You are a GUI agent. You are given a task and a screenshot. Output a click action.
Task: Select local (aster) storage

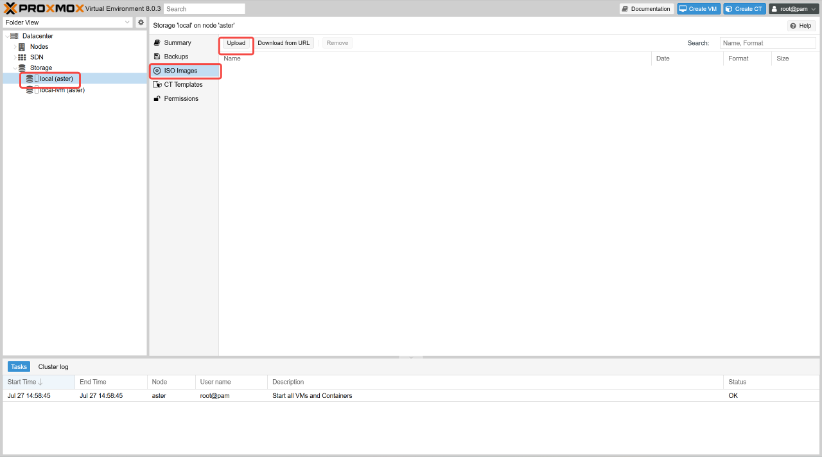[56, 79]
